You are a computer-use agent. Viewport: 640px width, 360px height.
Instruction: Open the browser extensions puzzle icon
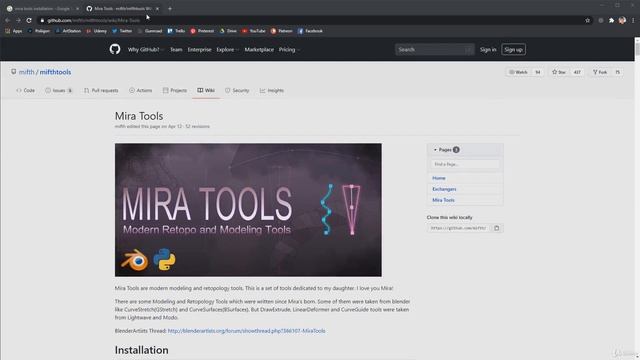(x=611, y=20)
